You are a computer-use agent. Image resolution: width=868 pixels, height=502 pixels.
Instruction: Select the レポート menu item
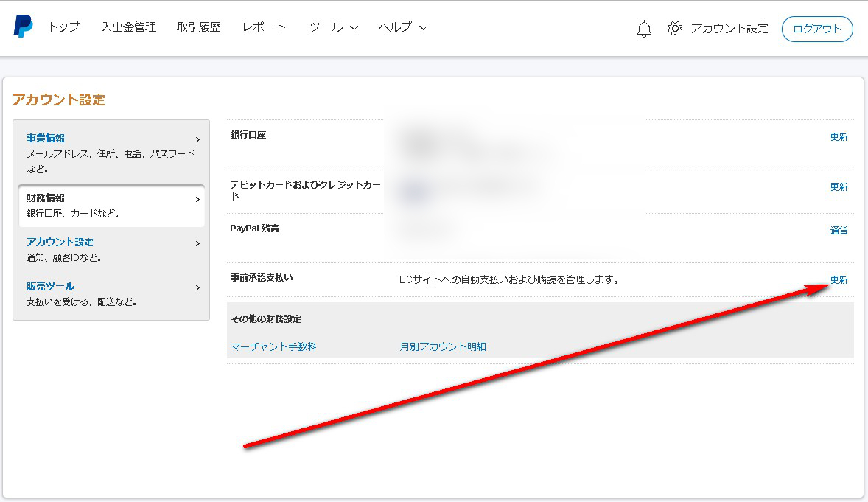point(264,28)
